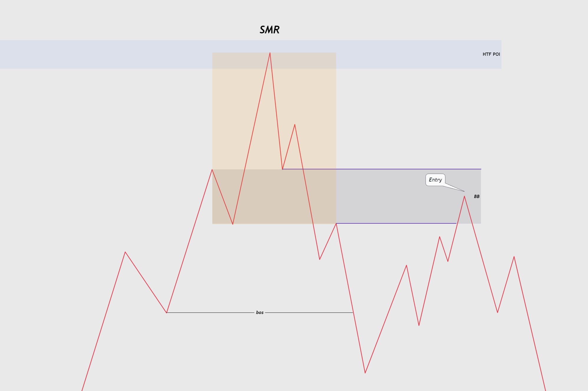Select the swing low at orange box bottom edge
588x391 pixels.
point(233,224)
